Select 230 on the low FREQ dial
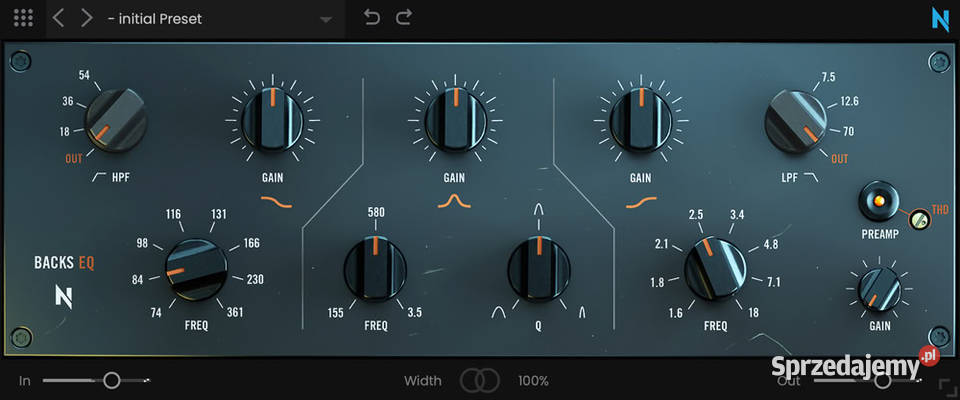 click(x=254, y=279)
